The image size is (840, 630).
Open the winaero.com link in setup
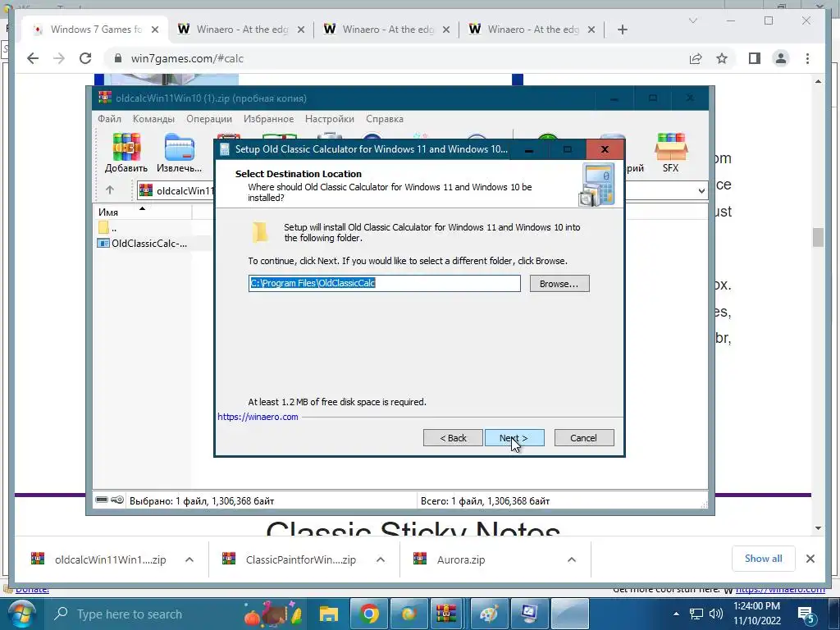pyautogui.click(x=258, y=417)
